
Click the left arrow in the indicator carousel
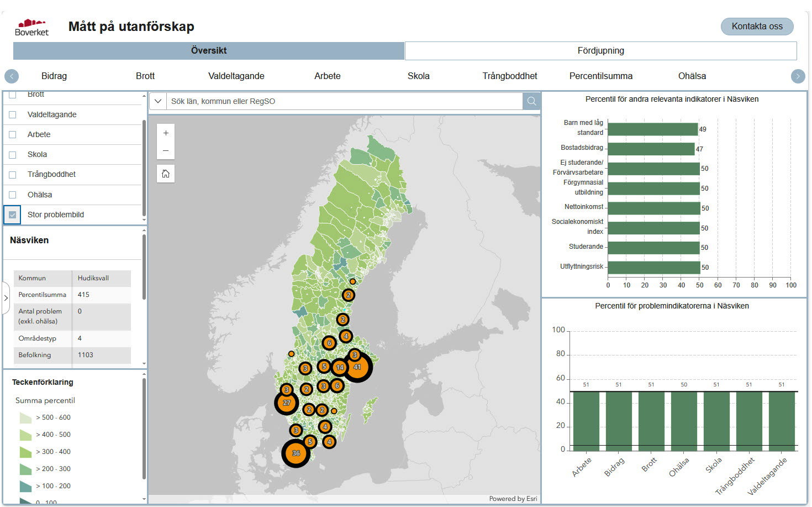coord(12,76)
